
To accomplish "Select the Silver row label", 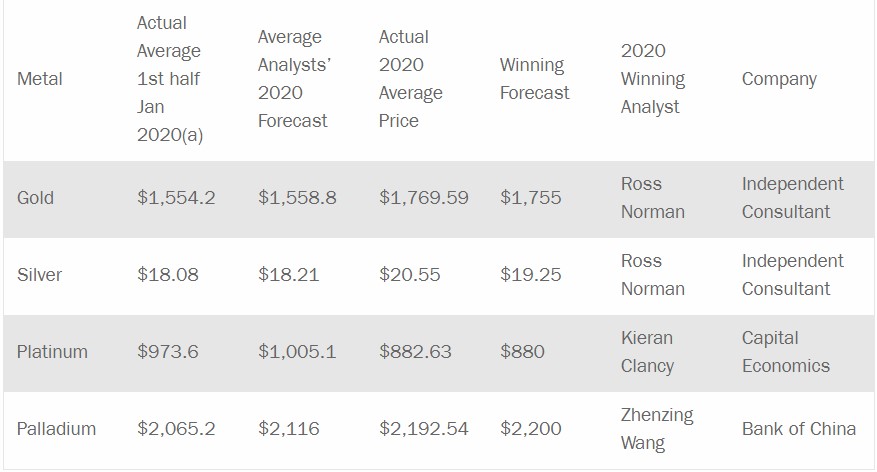I will (x=38, y=275).
